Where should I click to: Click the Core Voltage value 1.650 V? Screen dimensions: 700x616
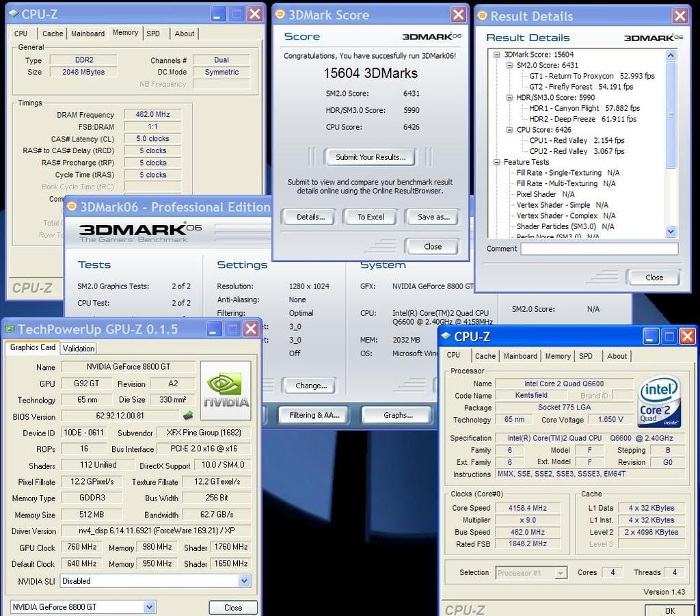click(610, 419)
